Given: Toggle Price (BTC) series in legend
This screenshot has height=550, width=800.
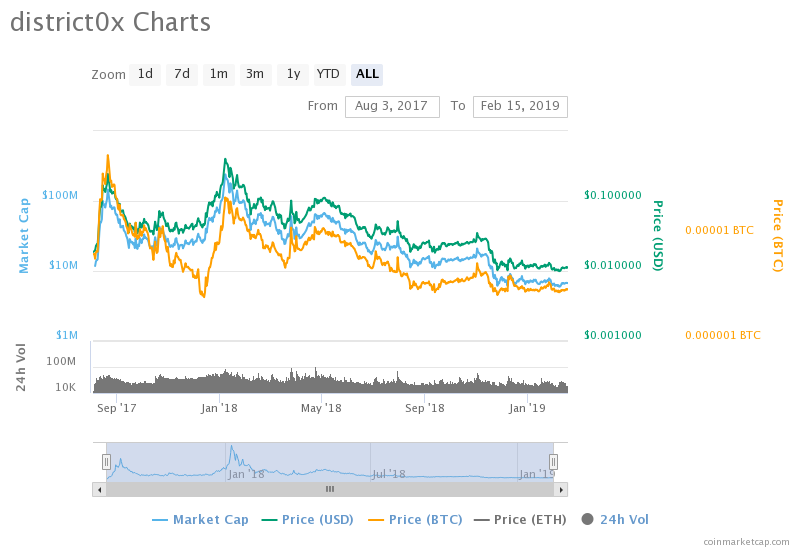Looking at the screenshot, I should 415,520.
